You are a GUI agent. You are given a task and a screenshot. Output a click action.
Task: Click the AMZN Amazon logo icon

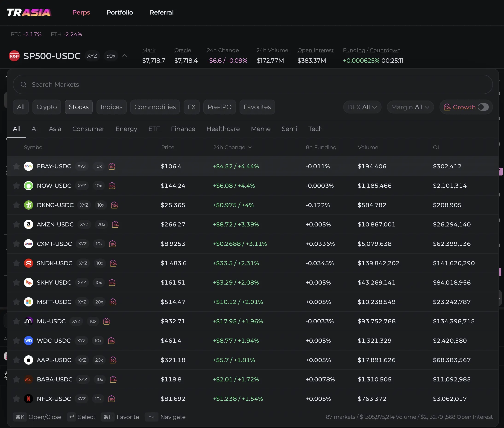click(29, 224)
